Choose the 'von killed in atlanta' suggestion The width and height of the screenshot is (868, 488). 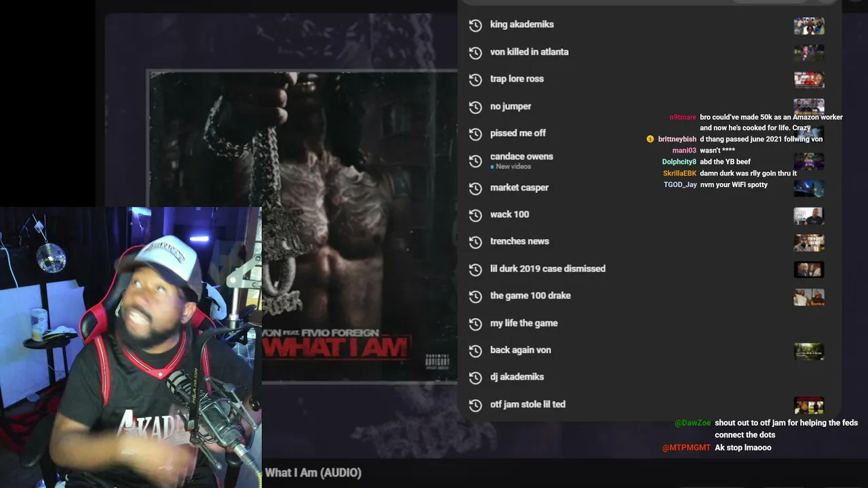tap(530, 52)
